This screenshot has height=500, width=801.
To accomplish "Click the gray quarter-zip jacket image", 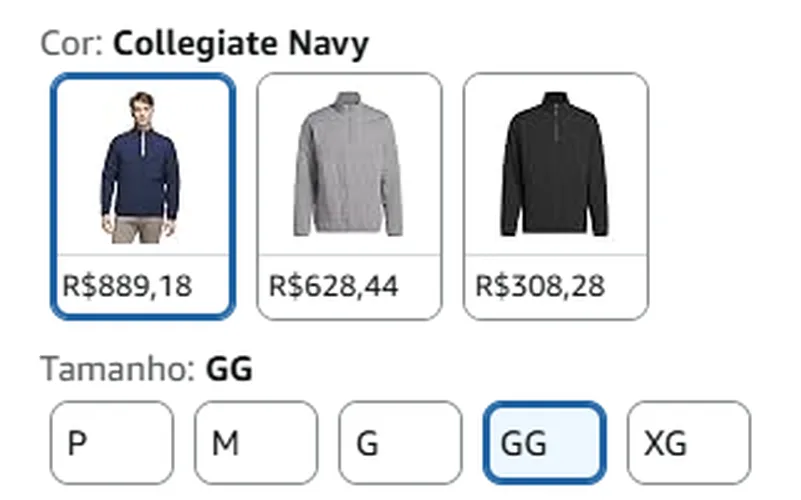I will click(348, 164).
